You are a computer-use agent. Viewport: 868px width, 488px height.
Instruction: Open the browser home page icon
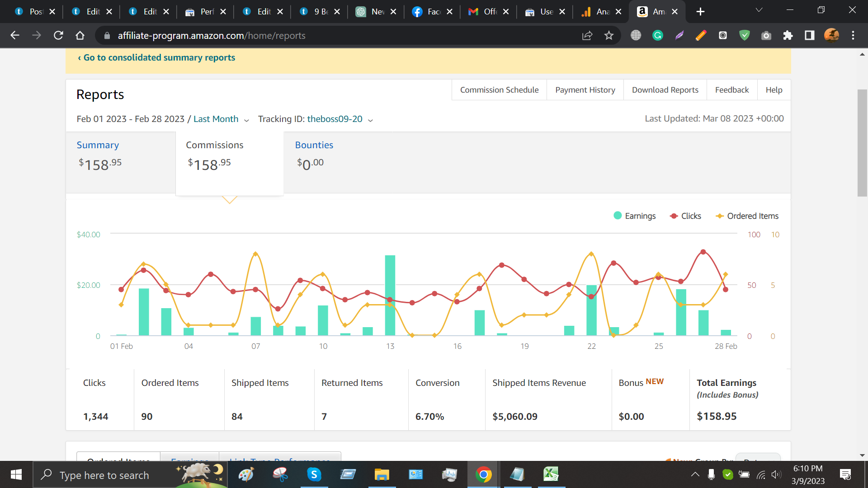point(80,35)
